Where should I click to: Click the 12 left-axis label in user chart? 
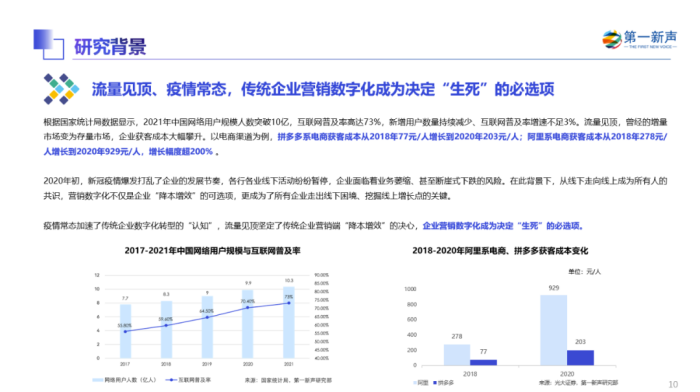(97, 275)
